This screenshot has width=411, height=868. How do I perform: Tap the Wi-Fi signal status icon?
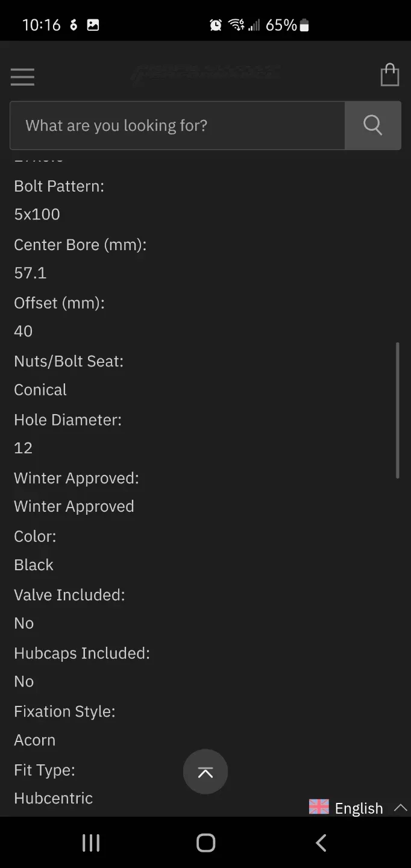point(236,25)
